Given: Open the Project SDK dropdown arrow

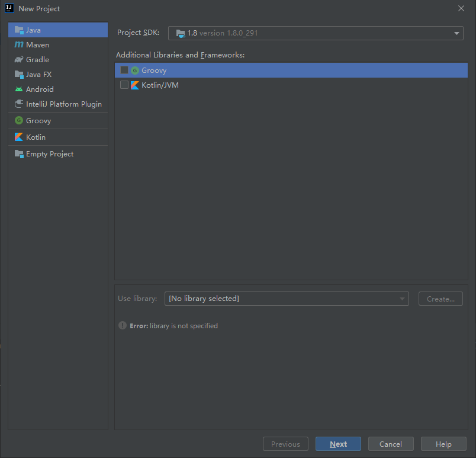Looking at the screenshot, I should point(456,33).
